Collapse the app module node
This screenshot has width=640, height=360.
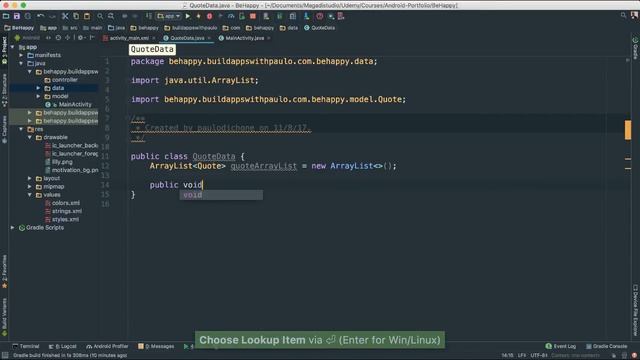(x=13, y=47)
